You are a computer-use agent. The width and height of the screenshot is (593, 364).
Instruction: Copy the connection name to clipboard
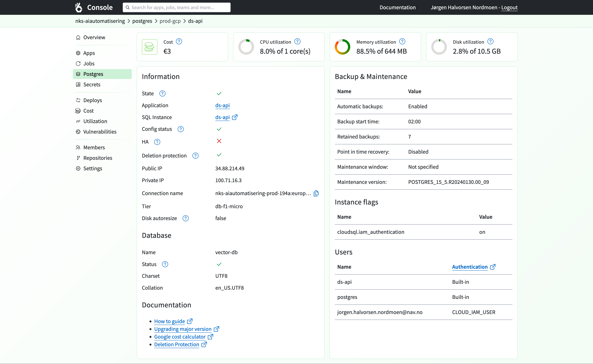click(x=316, y=193)
